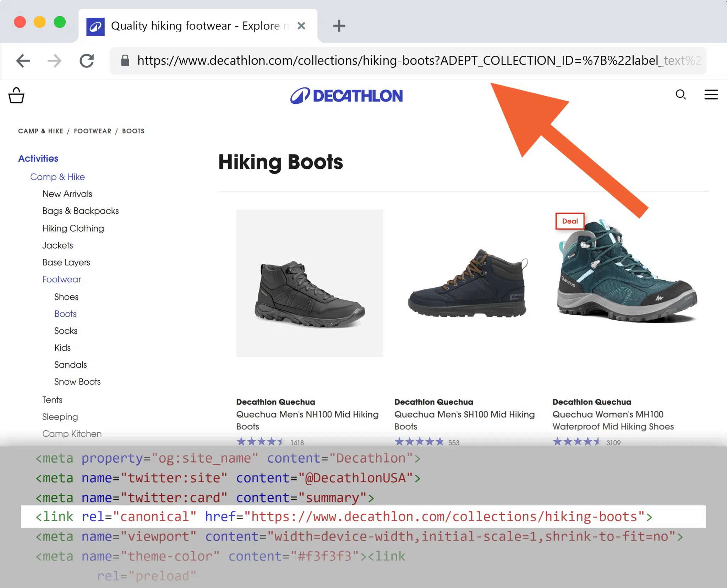Click the lock icon in address bar
This screenshot has width=727, height=588.
[x=125, y=60]
